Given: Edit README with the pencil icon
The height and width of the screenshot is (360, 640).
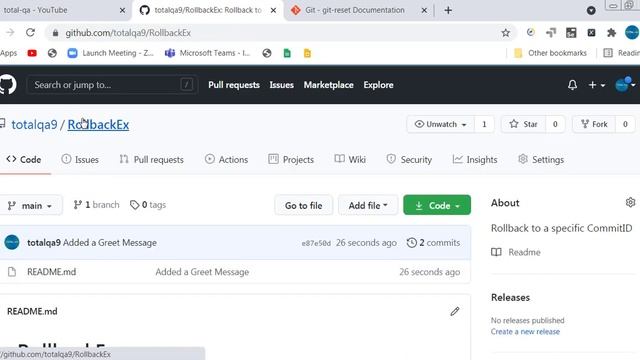Looking at the screenshot, I should pyautogui.click(x=455, y=311).
